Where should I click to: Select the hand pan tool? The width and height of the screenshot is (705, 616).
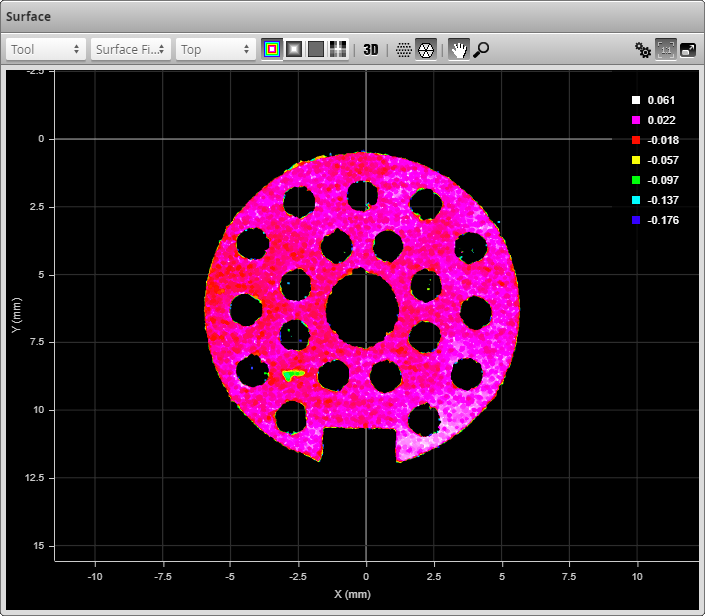pyautogui.click(x=459, y=49)
